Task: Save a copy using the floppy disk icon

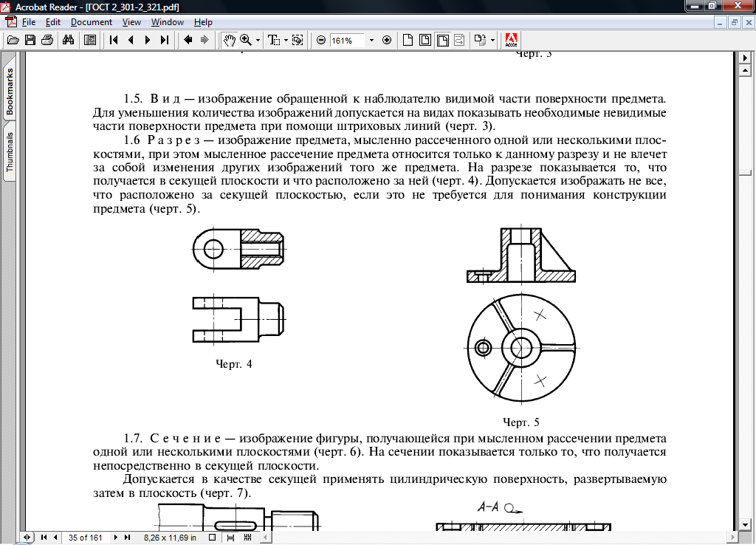Action: (30, 41)
